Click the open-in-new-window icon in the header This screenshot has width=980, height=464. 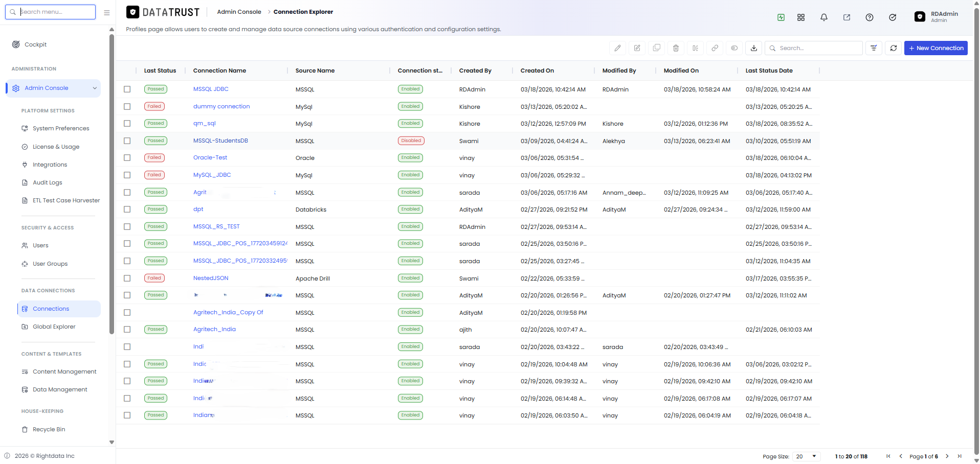[x=847, y=17]
